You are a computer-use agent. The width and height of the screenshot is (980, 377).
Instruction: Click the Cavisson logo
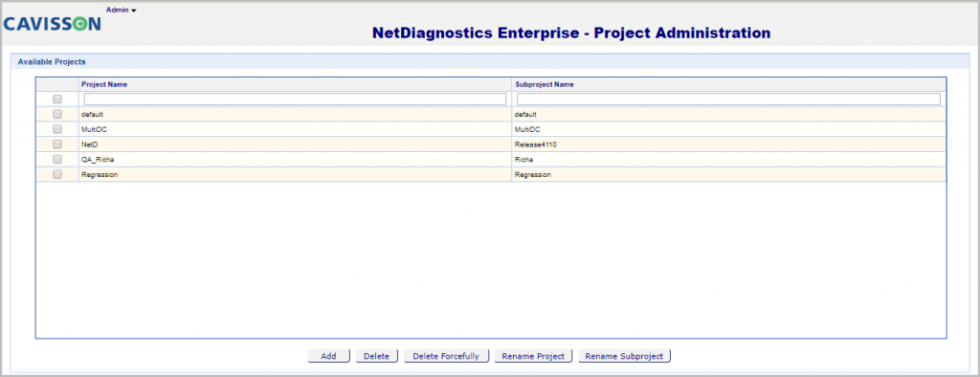52,24
